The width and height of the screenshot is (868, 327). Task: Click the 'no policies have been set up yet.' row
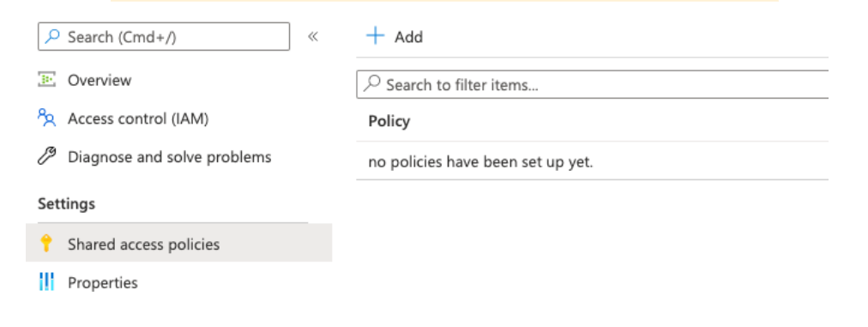pos(593,160)
